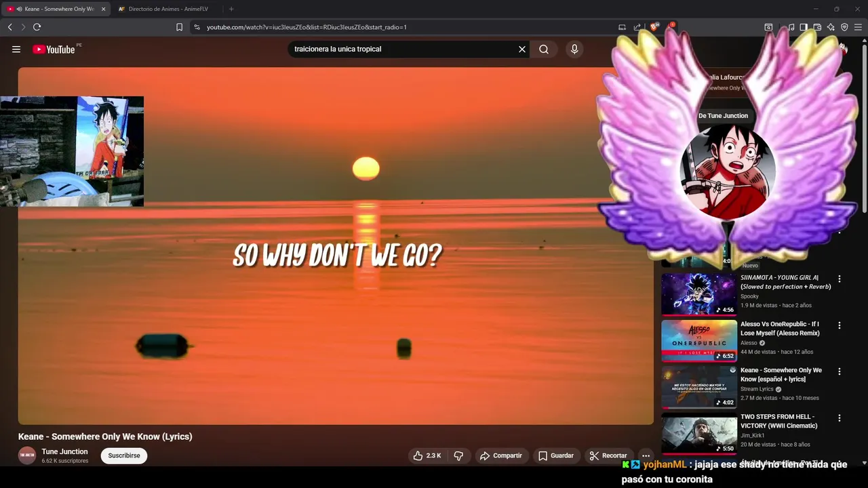Image resolution: width=868 pixels, height=488 pixels.
Task: Run search with the magnifier button
Action: (x=544, y=49)
